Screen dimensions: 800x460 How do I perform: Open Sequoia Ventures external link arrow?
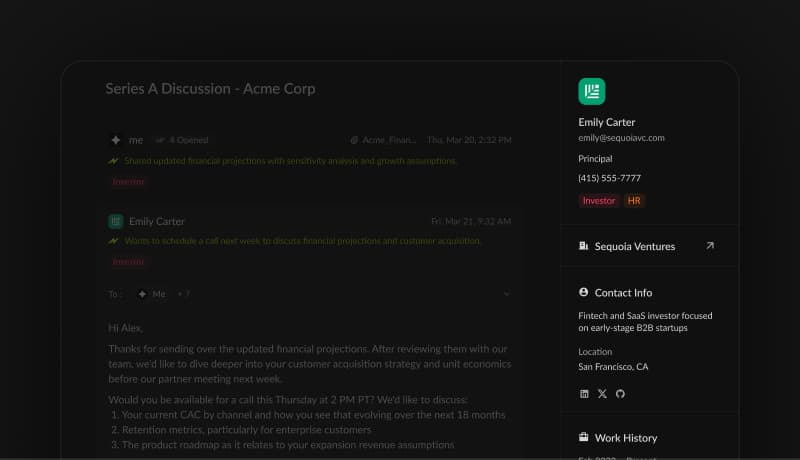tap(710, 246)
